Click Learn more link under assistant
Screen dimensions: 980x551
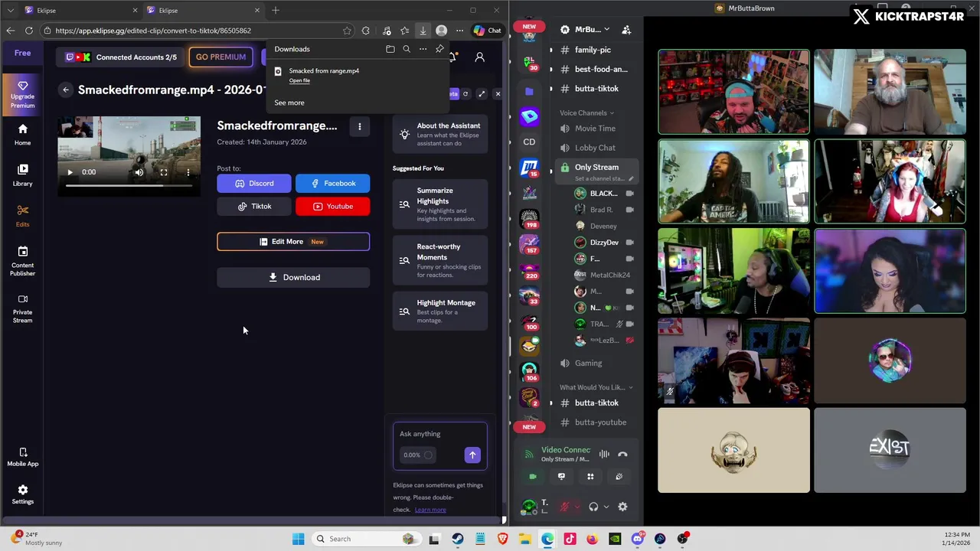click(430, 510)
